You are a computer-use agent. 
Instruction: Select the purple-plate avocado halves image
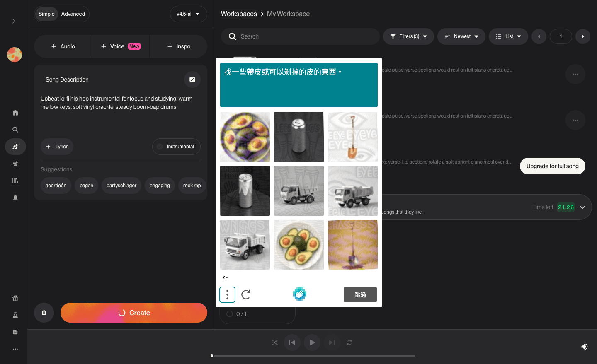tap(245, 137)
